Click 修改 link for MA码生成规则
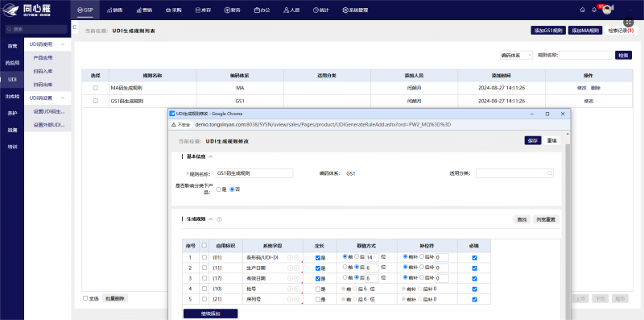The image size is (644, 320). click(581, 88)
